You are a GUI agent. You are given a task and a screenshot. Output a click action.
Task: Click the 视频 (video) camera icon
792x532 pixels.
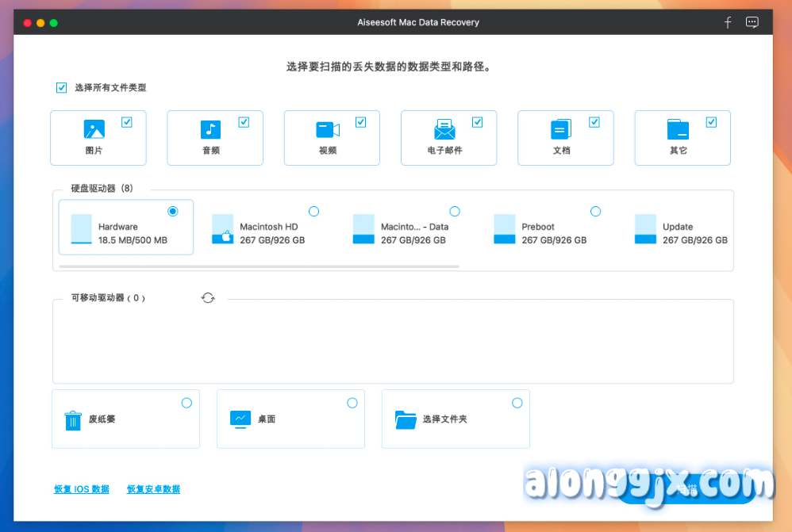tap(328, 129)
